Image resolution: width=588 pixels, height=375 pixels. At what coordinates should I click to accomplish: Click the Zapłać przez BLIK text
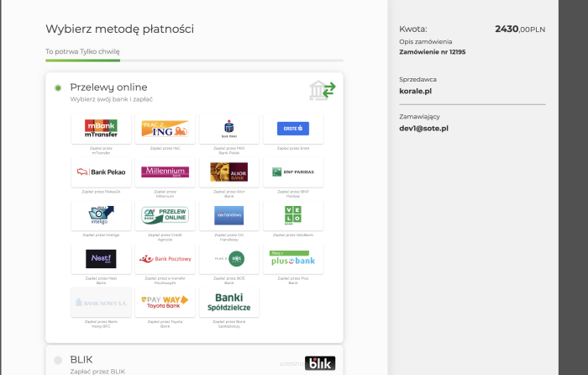point(97,372)
